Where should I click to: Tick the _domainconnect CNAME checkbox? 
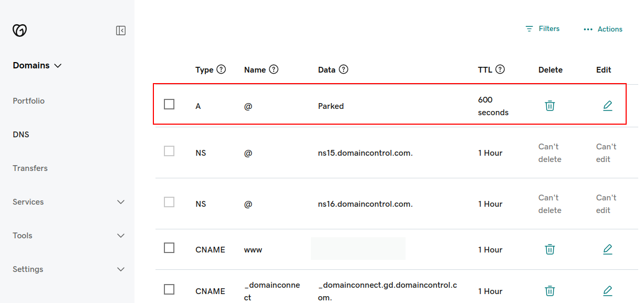click(x=169, y=289)
